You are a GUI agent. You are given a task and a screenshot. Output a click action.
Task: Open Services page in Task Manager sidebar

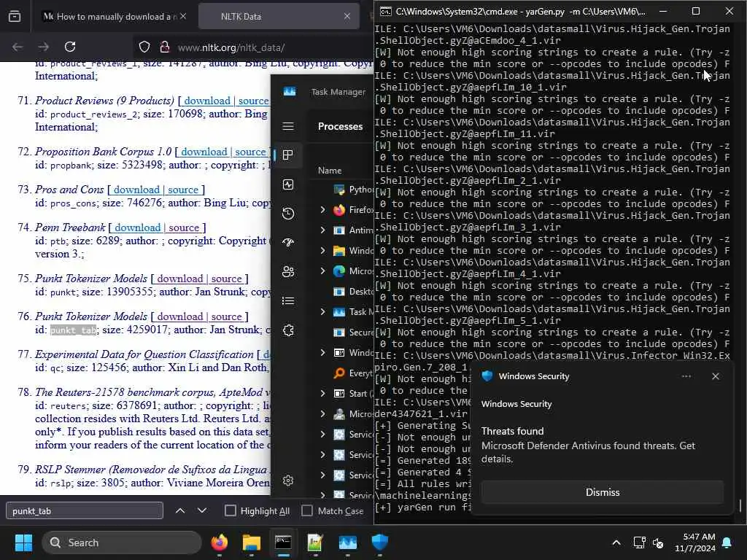click(x=288, y=330)
